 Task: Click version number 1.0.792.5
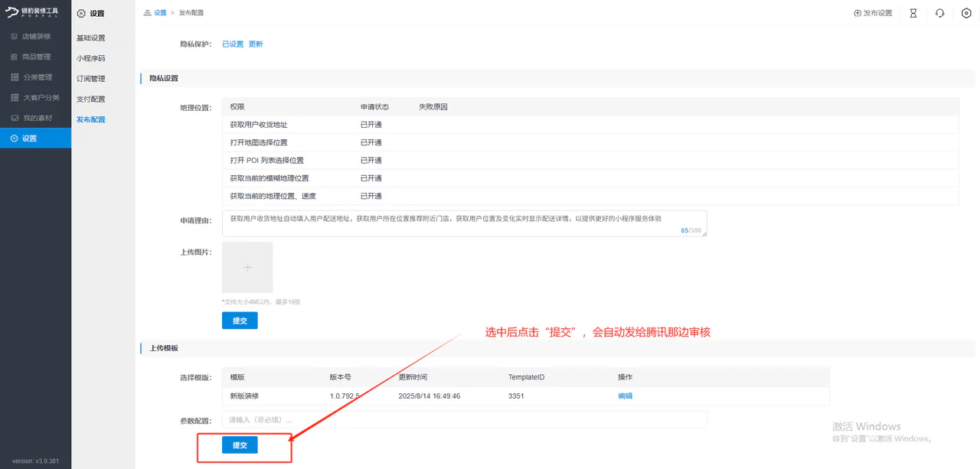345,396
